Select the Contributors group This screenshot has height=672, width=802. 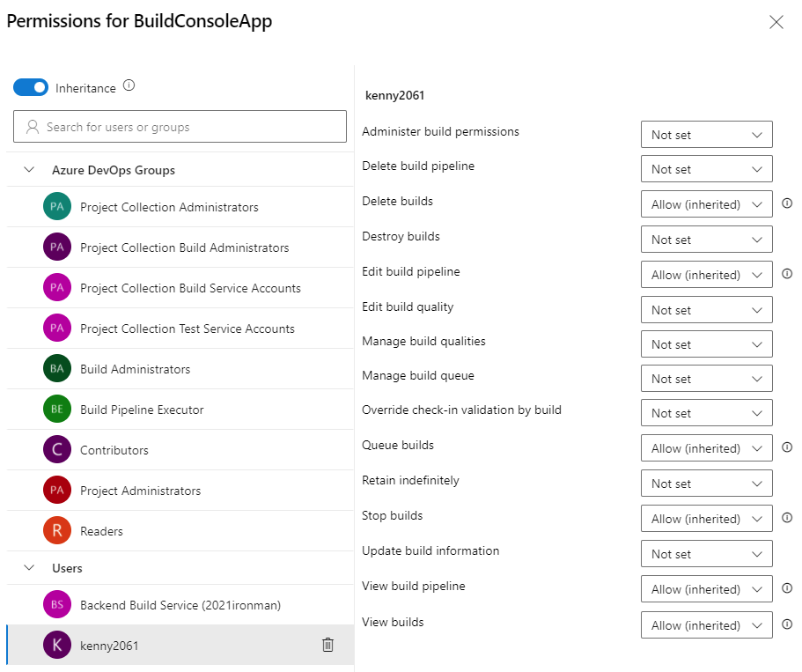click(114, 450)
